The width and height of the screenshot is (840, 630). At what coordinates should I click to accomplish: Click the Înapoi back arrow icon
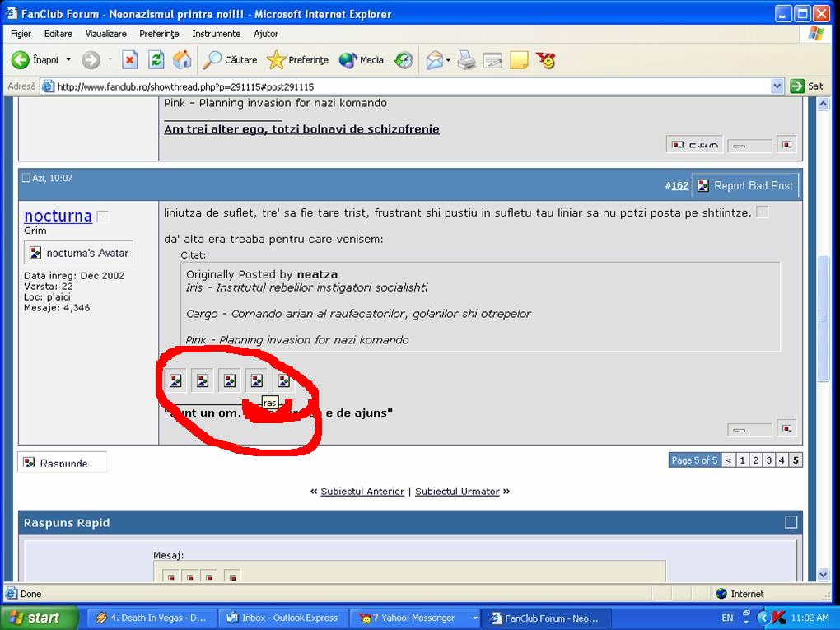(21, 60)
